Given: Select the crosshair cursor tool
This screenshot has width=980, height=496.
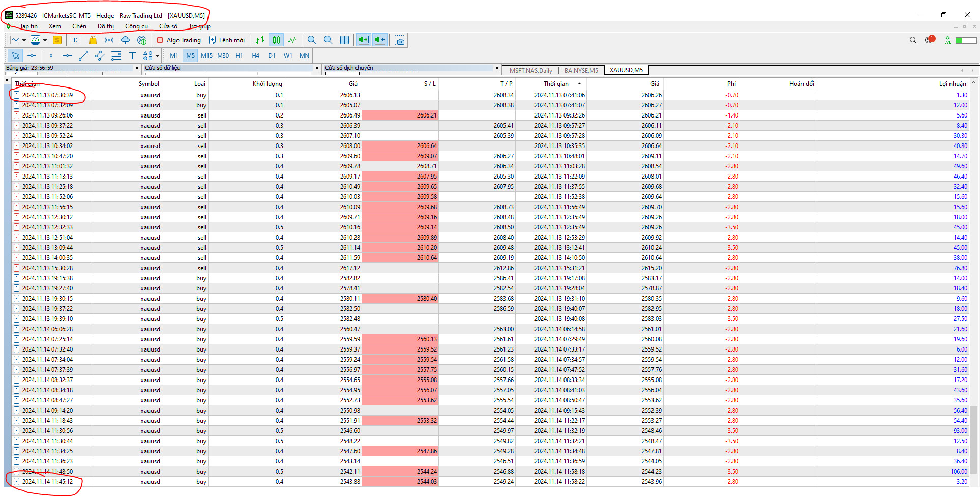Looking at the screenshot, I should tap(32, 56).
